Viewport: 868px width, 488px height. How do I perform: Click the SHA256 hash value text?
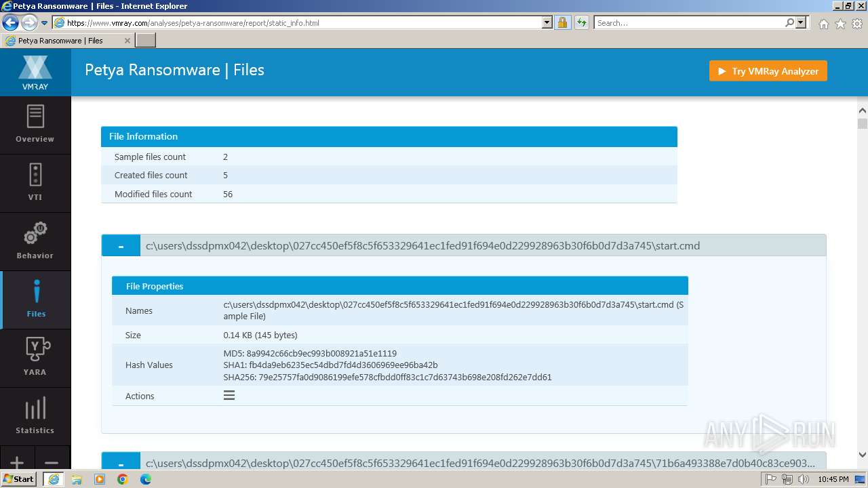click(406, 377)
